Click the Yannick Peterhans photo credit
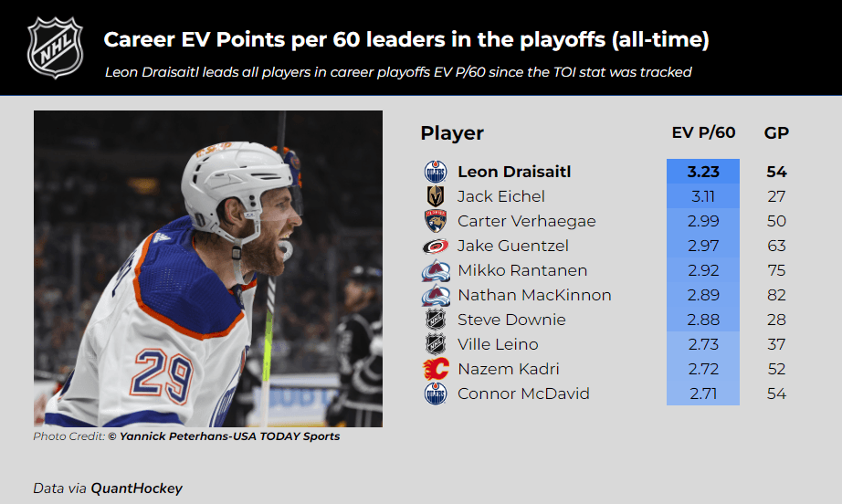This screenshot has width=842, height=504. pos(224,436)
